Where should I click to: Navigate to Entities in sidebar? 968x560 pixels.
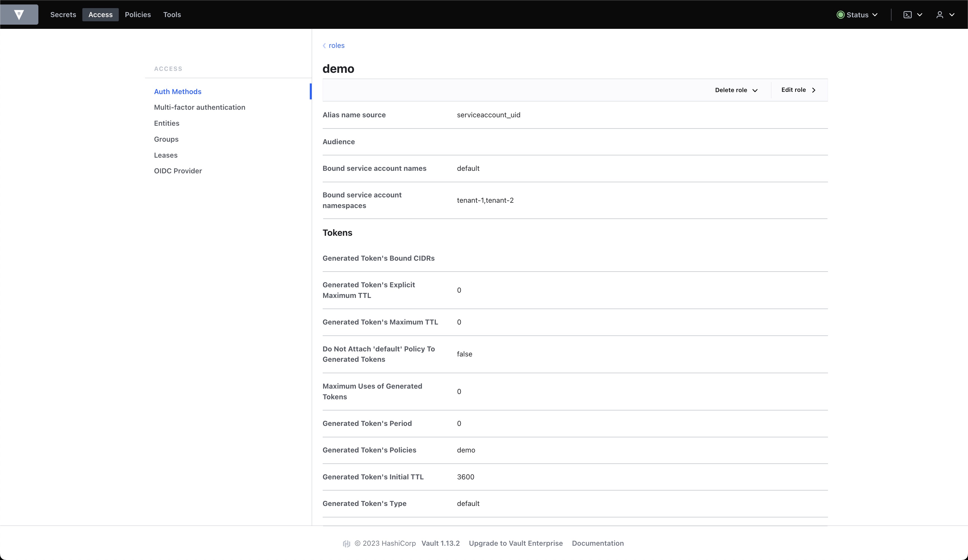coord(166,123)
